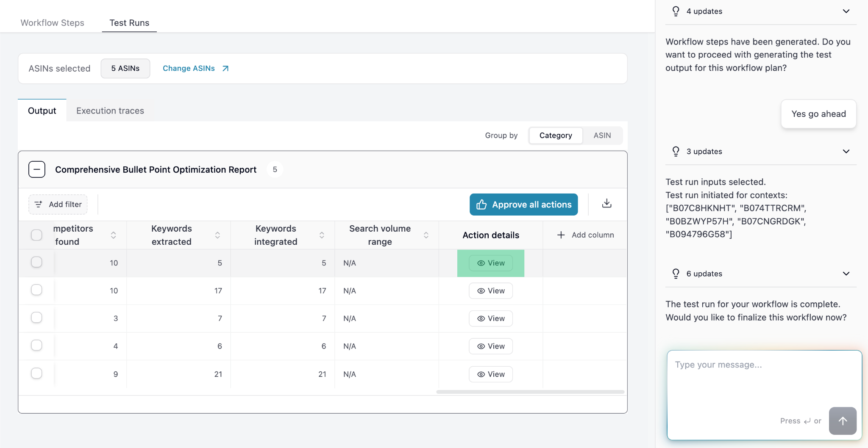
Task: Click the lightbulb icon beside 4 updates
Action: [675, 11]
